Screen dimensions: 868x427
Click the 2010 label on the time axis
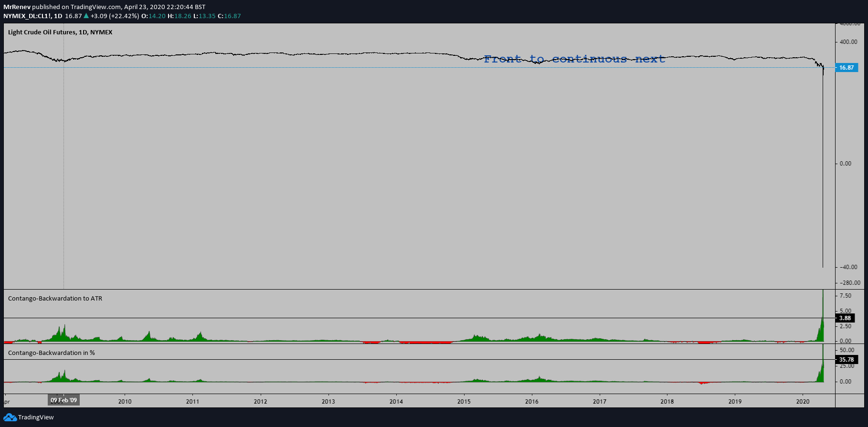[x=125, y=402]
